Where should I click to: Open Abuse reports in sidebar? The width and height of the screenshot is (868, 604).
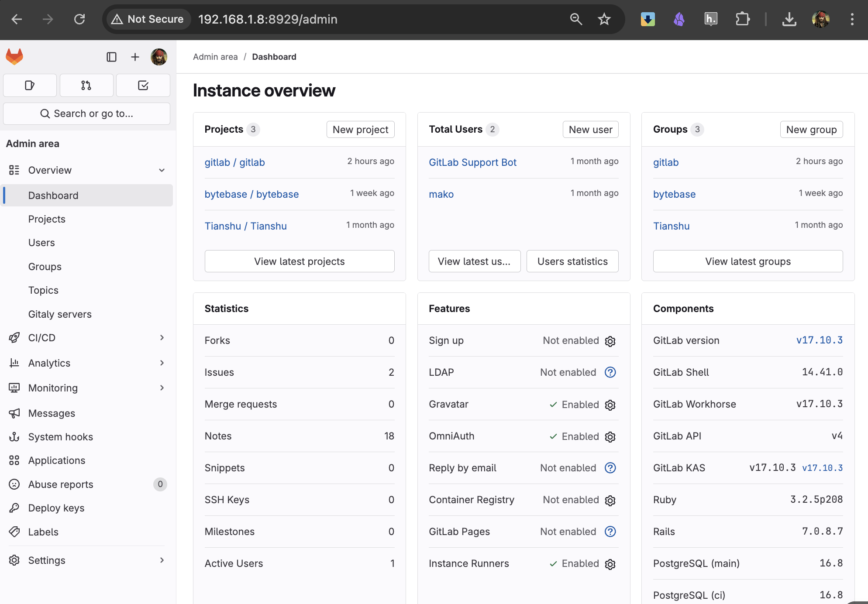tap(87, 484)
